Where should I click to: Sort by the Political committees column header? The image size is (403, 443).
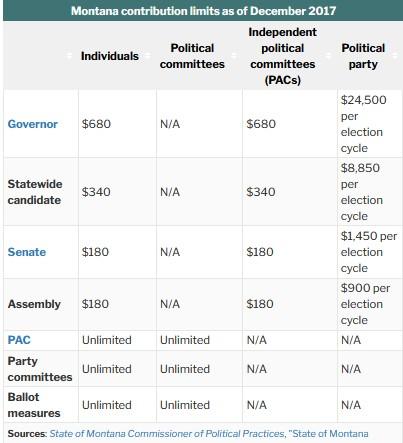pyautogui.click(x=192, y=56)
